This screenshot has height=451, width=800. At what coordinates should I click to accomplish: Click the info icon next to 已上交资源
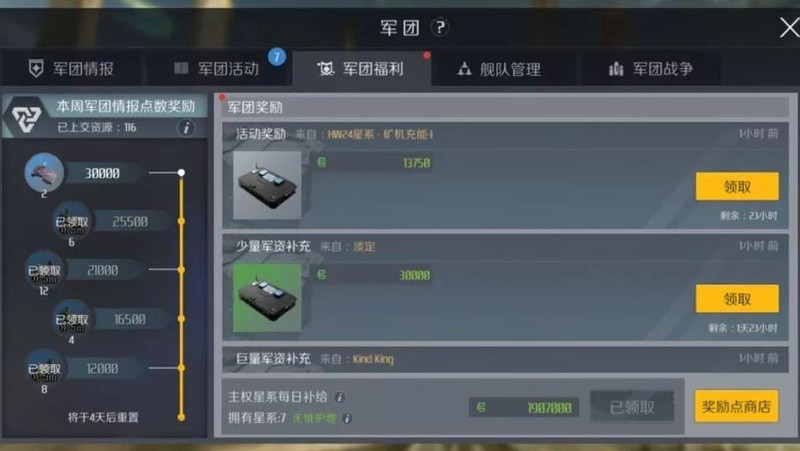click(x=186, y=127)
